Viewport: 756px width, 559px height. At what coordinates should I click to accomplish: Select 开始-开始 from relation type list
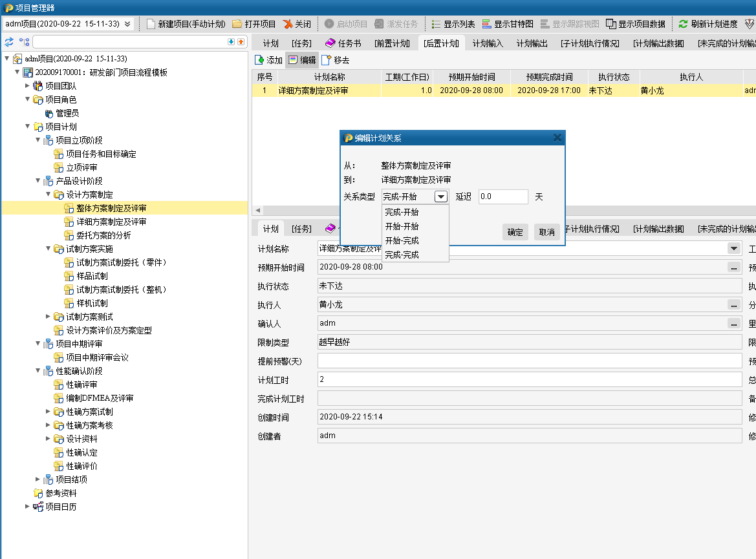click(x=402, y=226)
